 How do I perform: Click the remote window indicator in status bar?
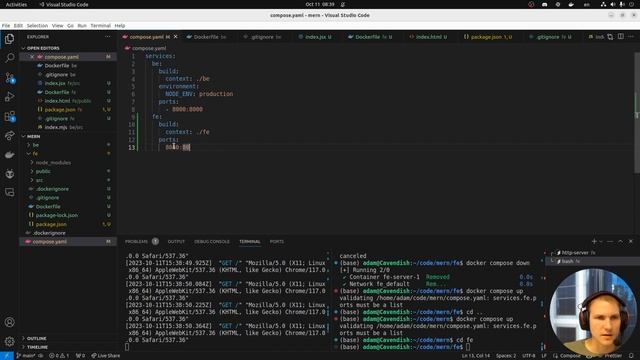pos(7,356)
